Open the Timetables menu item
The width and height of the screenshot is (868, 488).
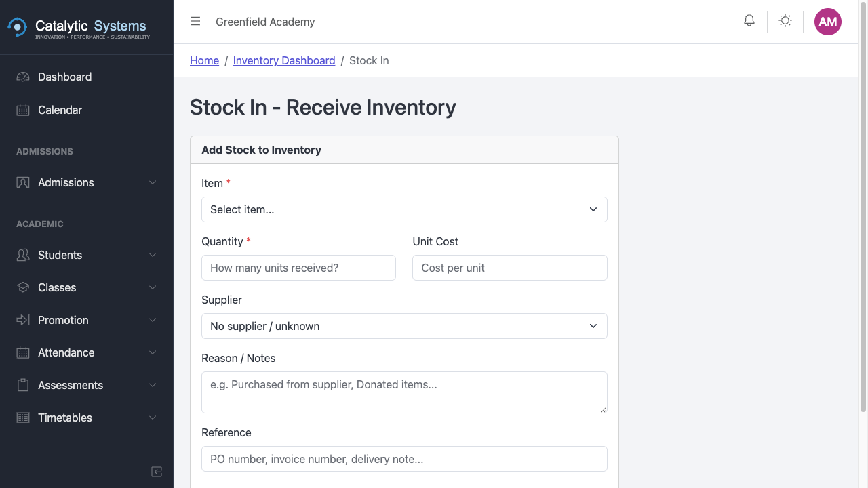click(x=87, y=418)
